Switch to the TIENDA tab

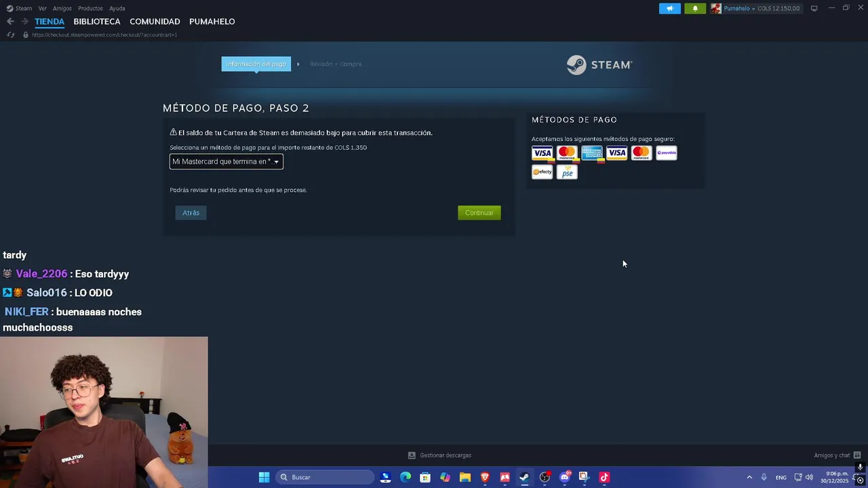(50, 22)
